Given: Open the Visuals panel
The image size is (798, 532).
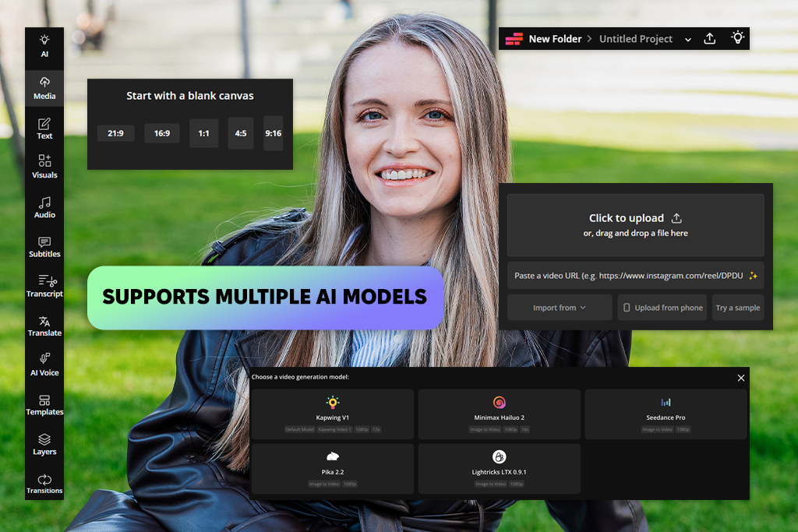Looking at the screenshot, I should [x=44, y=167].
